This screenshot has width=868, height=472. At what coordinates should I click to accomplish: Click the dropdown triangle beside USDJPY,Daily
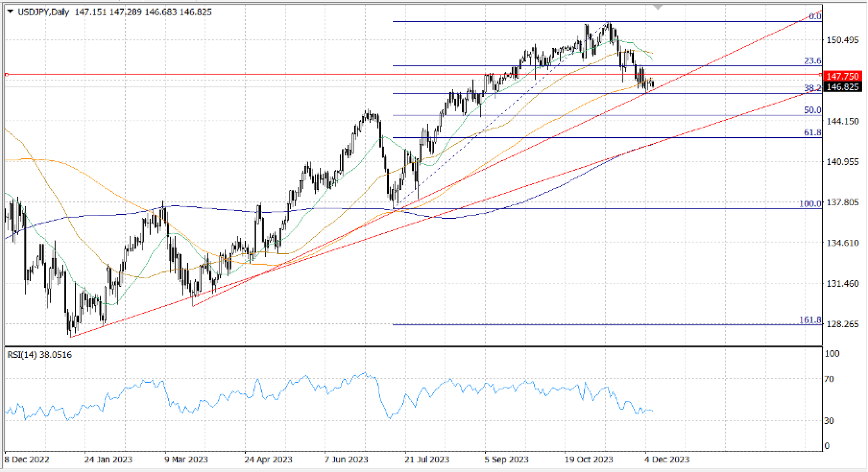click(10, 12)
